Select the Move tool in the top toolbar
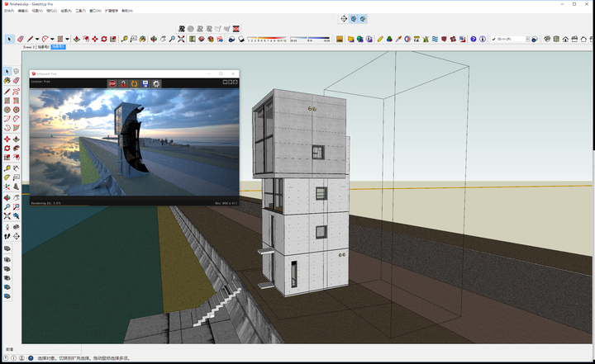This screenshot has width=595, height=364. pyautogui.click(x=94, y=39)
